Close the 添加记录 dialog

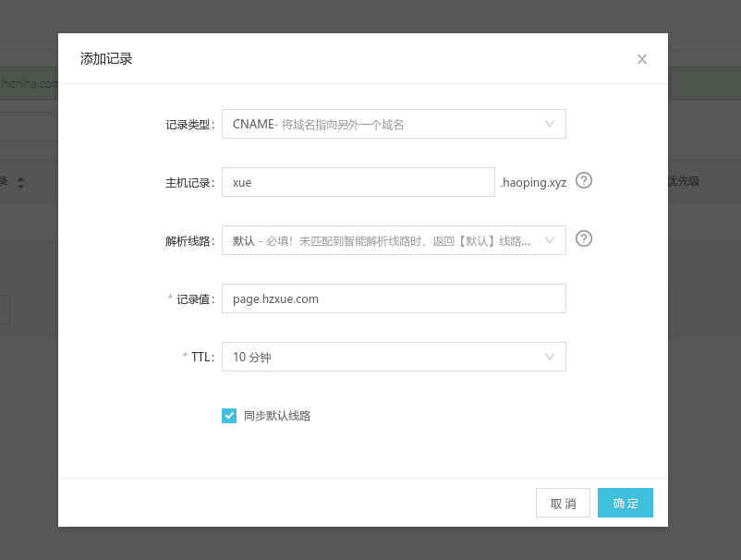coord(642,59)
